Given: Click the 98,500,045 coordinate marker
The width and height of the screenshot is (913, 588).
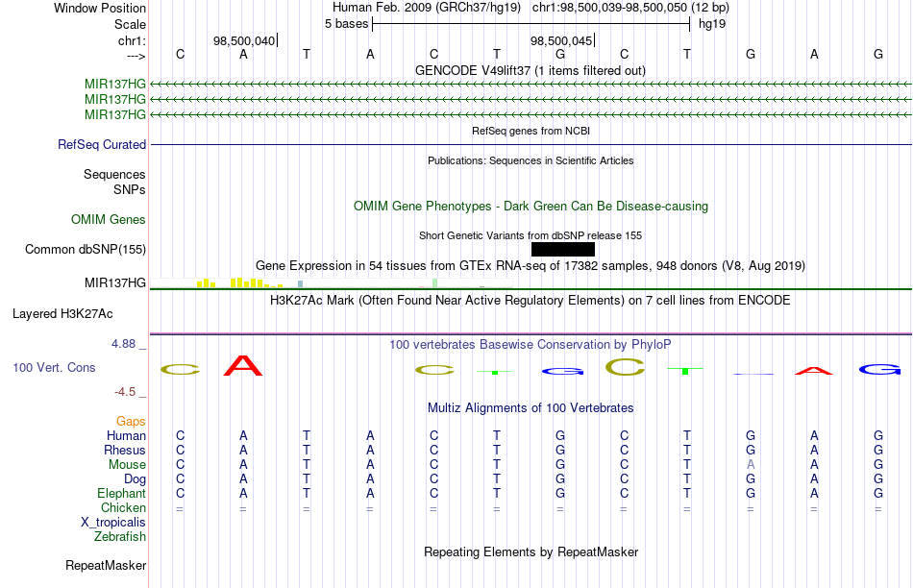Looking at the screenshot, I should click(x=560, y=40).
